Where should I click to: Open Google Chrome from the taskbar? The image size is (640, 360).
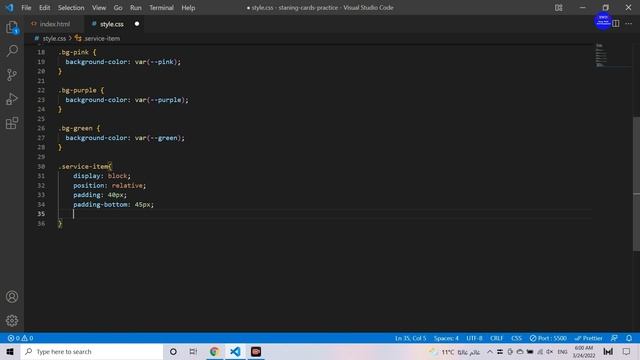tap(214, 351)
